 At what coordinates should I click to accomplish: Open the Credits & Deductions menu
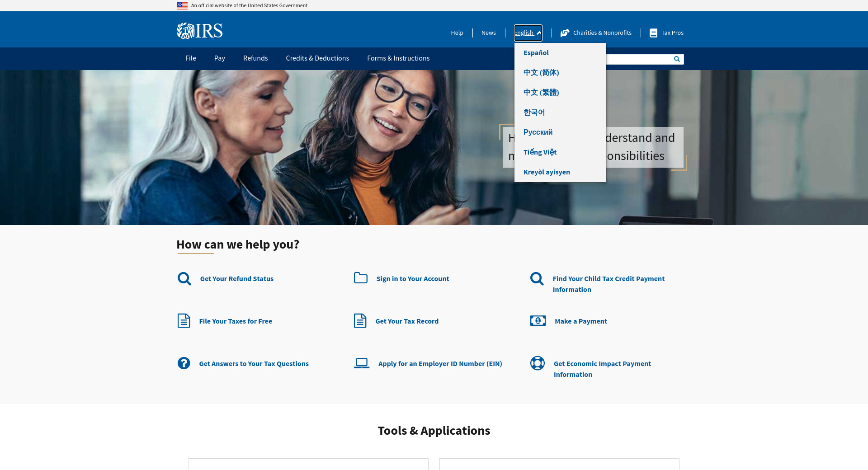pyautogui.click(x=317, y=58)
